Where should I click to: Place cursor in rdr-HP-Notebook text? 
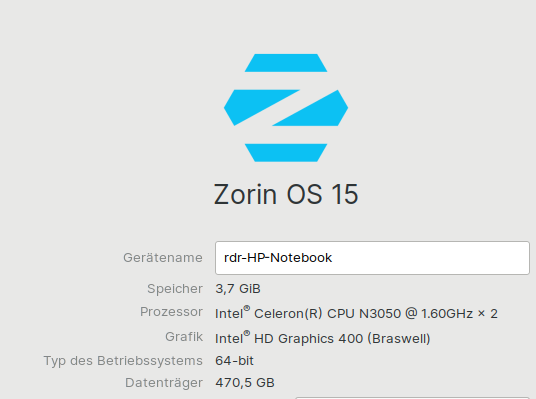pos(278,258)
